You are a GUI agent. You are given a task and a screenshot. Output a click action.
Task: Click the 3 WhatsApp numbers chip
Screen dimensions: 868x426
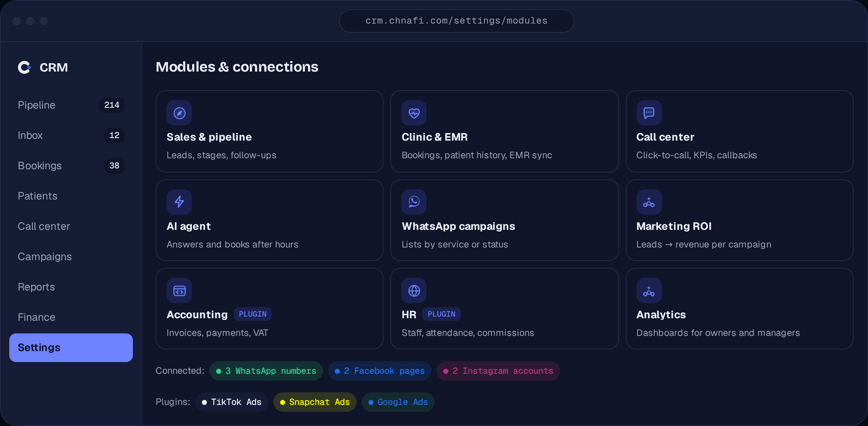[x=266, y=371]
